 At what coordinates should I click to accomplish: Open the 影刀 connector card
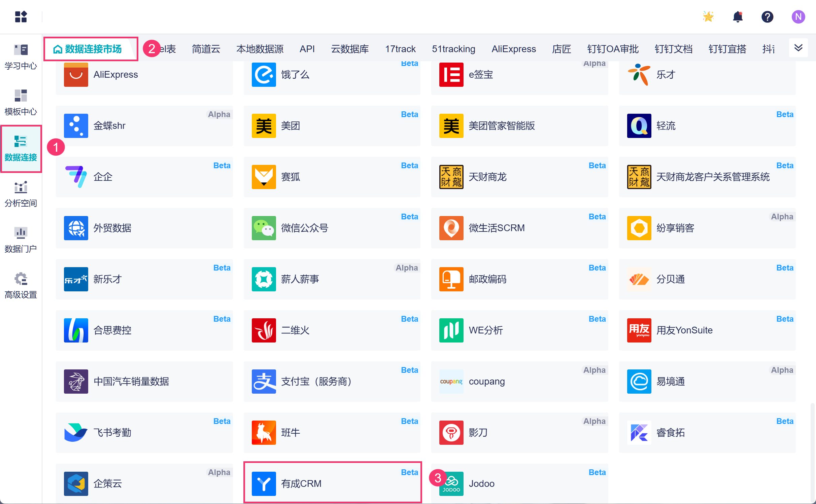point(519,432)
